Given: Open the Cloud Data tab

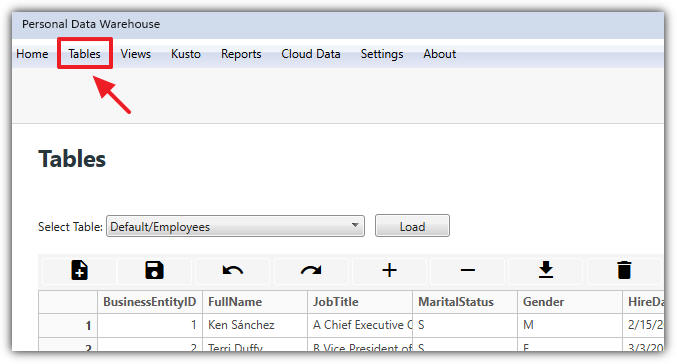Looking at the screenshot, I should click(x=311, y=54).
